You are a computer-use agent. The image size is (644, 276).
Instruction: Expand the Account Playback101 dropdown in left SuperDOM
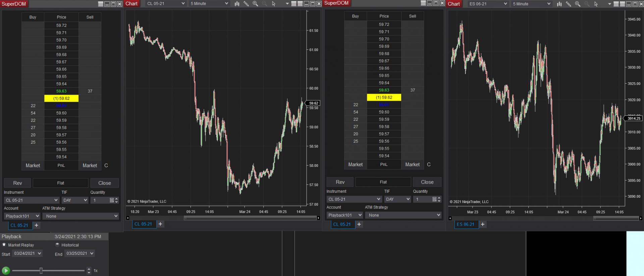click(x=22, y=216)
